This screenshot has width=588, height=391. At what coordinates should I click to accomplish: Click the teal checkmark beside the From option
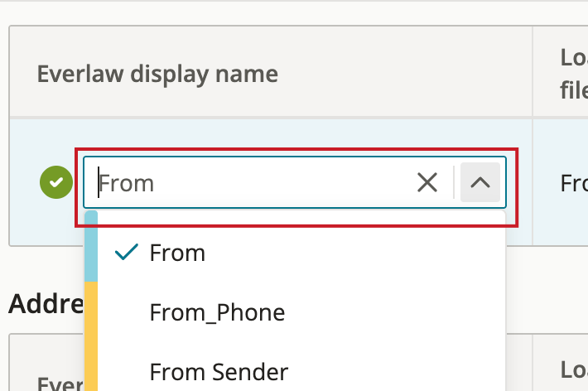127,252
